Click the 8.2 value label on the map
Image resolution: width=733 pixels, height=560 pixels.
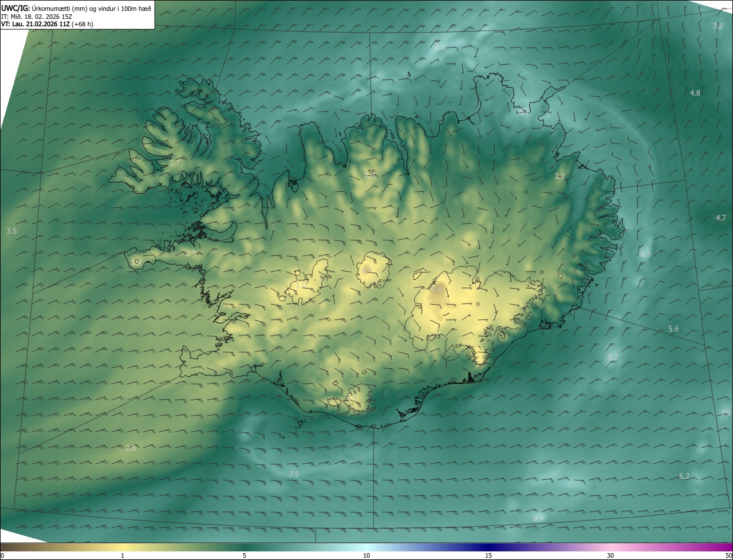(x=613, y=357)
